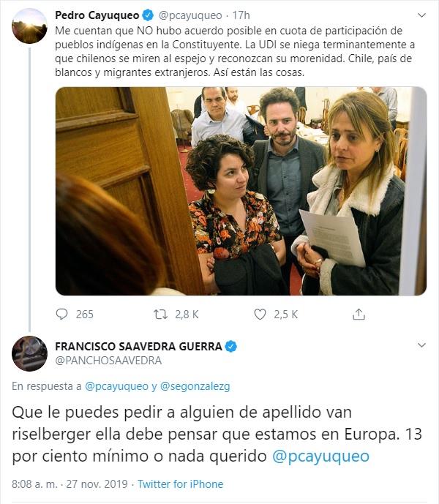Image resolution: width=439 pixels, height=504 pixels.
Task: Click Pedro Cayuqueo's verified badge
Action: [148, 15]
